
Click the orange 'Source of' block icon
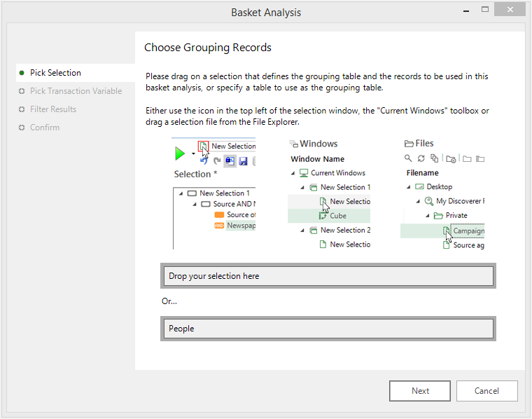tap(219, 215)
